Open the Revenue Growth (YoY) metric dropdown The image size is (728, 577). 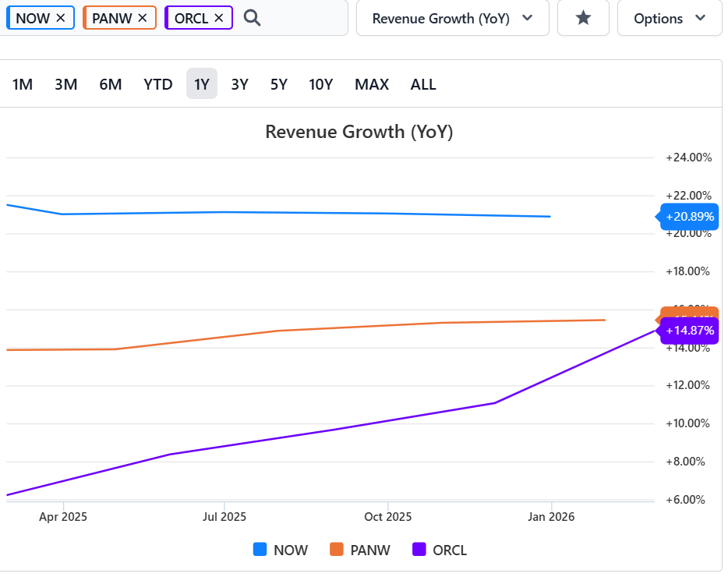452,18
